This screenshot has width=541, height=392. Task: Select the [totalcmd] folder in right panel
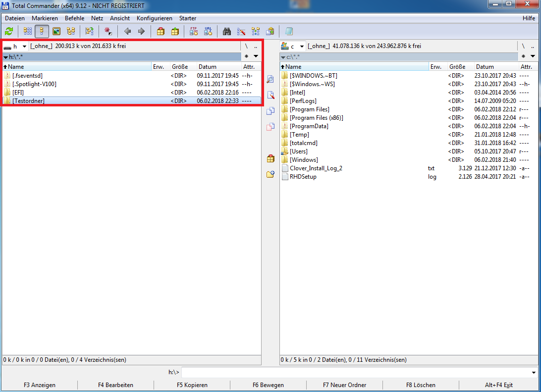[409, 143]
